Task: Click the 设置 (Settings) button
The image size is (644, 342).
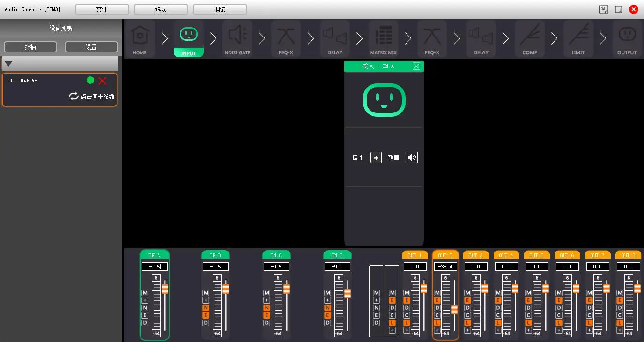Action: (91, 47)
